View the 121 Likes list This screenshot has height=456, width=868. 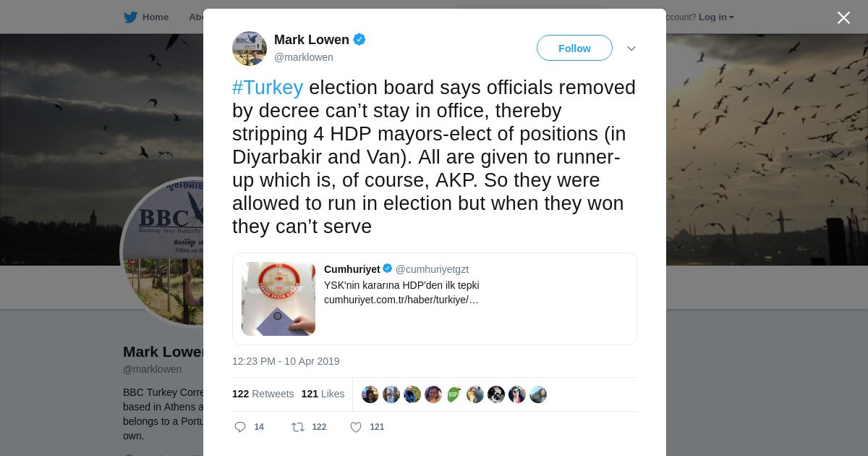click(x=323, y=394)
